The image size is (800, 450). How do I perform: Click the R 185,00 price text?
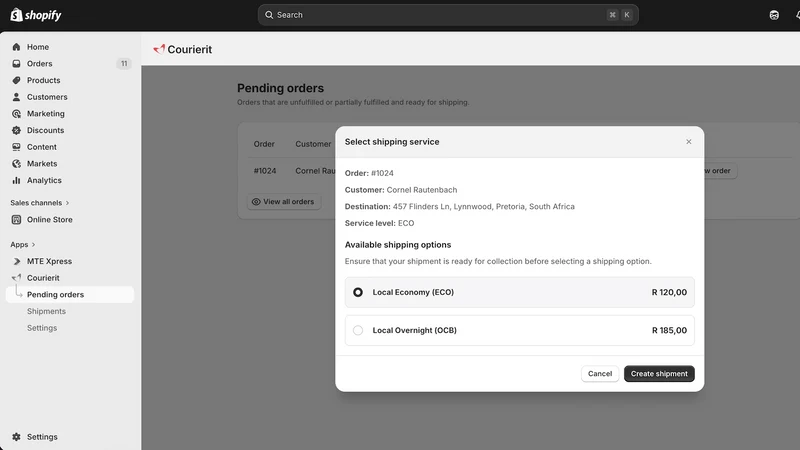(669, 330)
